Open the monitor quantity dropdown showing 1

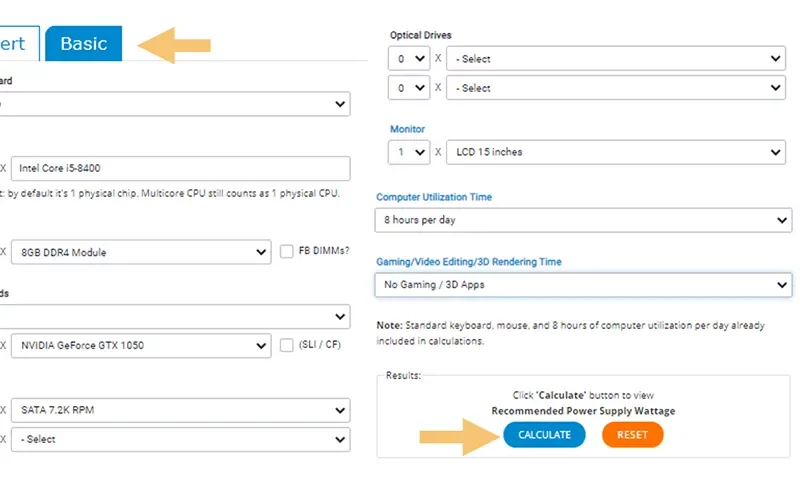point(409,152)
